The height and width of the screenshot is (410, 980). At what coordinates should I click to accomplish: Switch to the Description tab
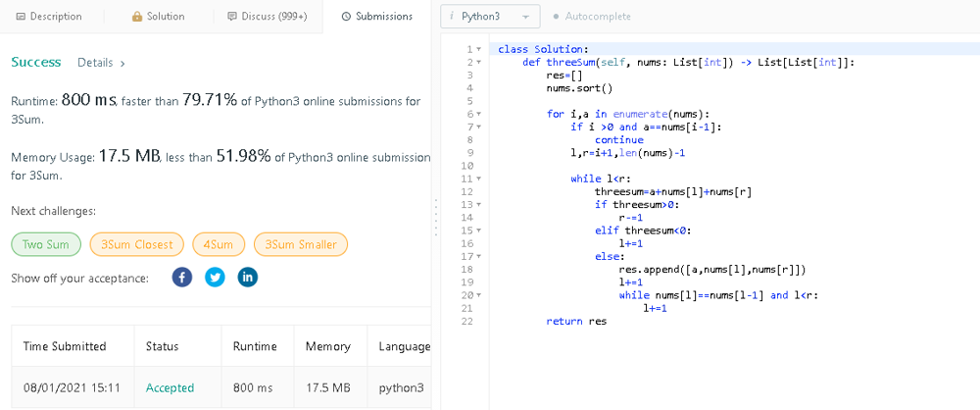(x=49, y=17)
